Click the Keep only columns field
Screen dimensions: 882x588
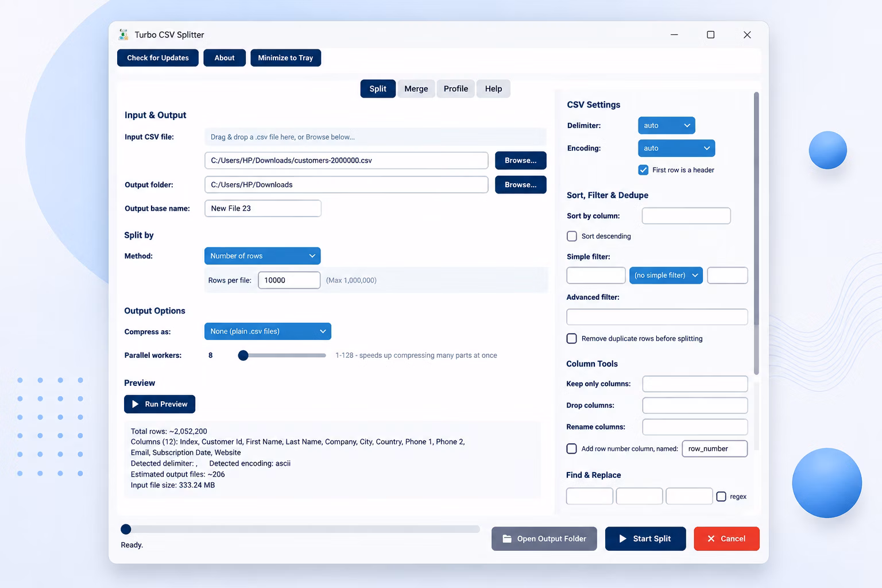click(695, 384)
